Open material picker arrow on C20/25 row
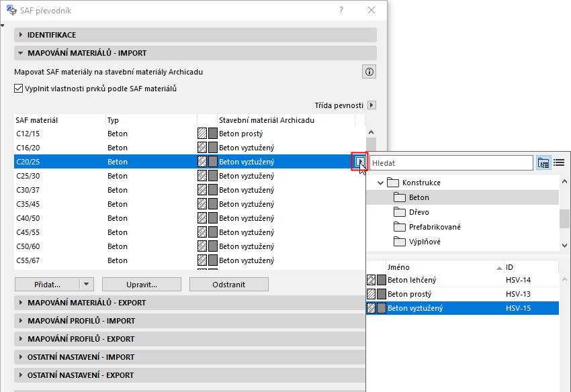The height and width of the screenshot is (392, 571). tap(359, 161)
